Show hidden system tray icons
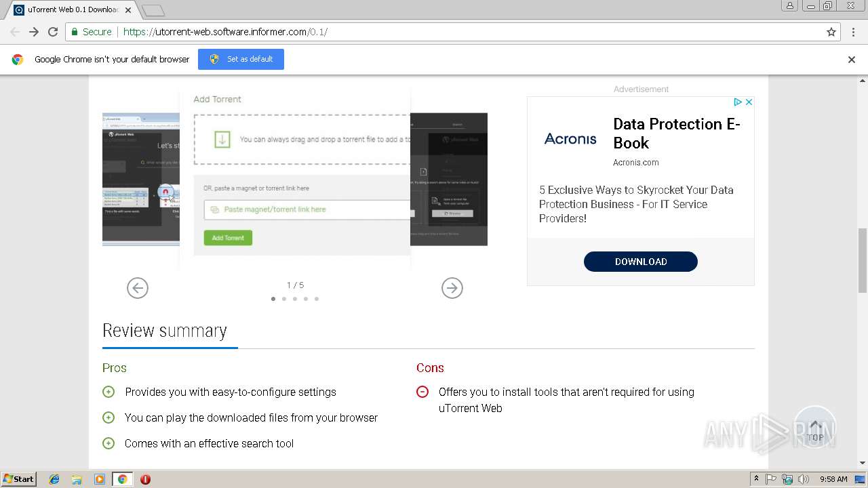The width and height of the screenshot is (868, 488). click(x=756, y=479)
